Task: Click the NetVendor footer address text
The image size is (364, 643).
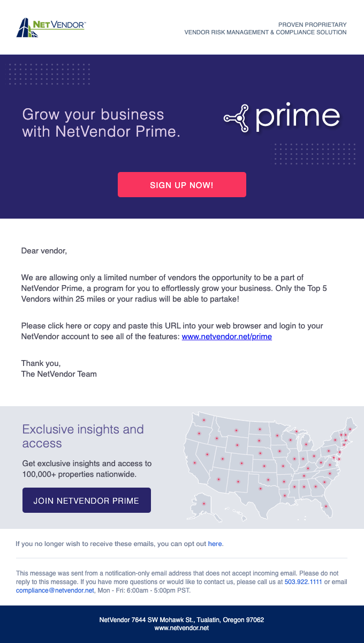Action: [181, 620]
